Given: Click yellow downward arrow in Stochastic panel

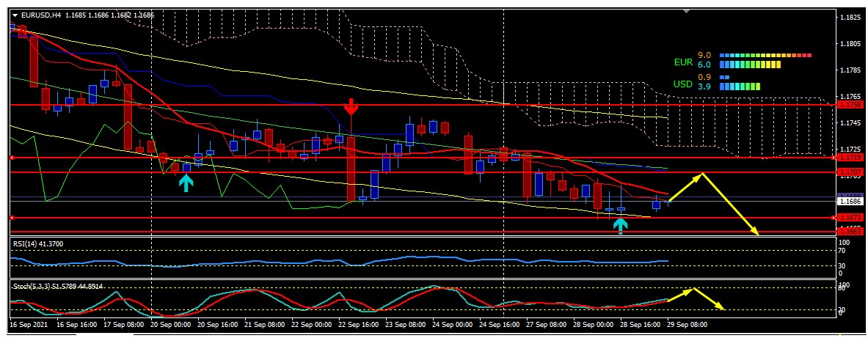Looking at the screenshot, I should pos(710,299).
